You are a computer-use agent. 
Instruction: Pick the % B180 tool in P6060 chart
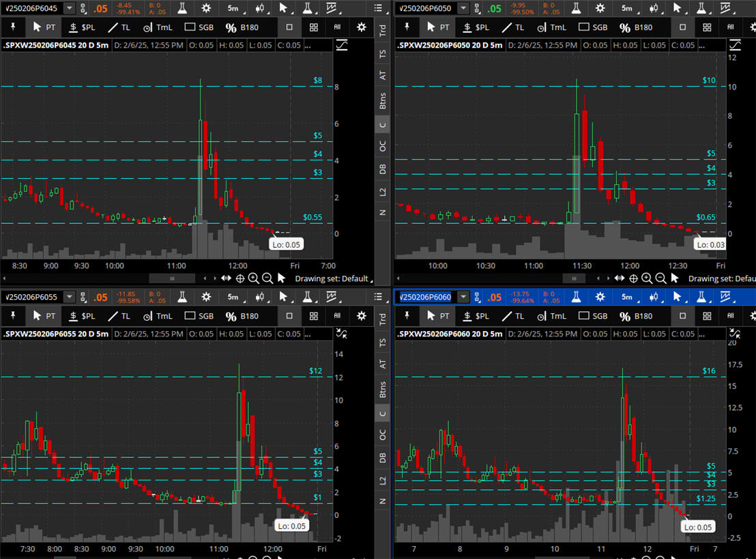636,316
